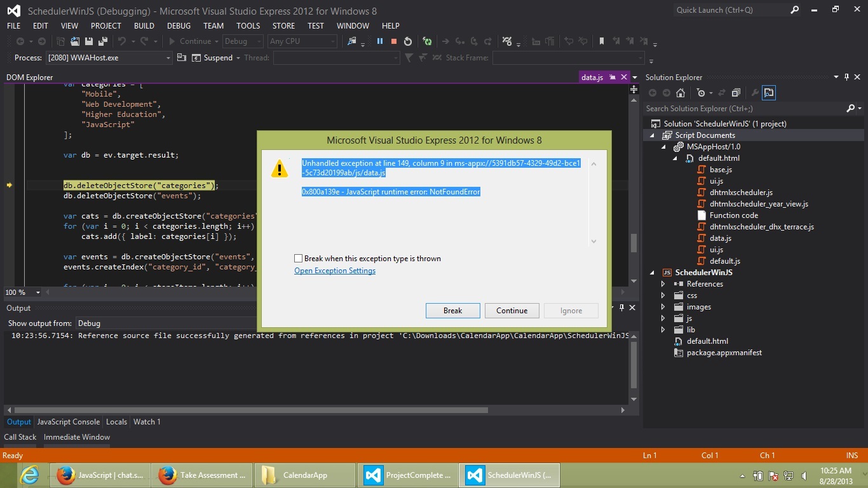The width and height of the screenshot is (868, 488).
Task: Click the Restart debugging icon
Action: click(x=408, y=41)
